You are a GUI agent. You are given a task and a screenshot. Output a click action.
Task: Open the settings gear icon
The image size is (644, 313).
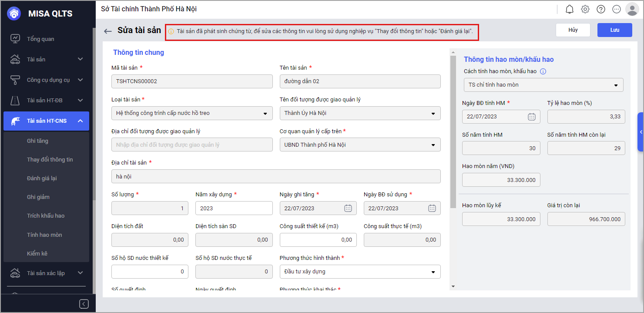(585, 9)
